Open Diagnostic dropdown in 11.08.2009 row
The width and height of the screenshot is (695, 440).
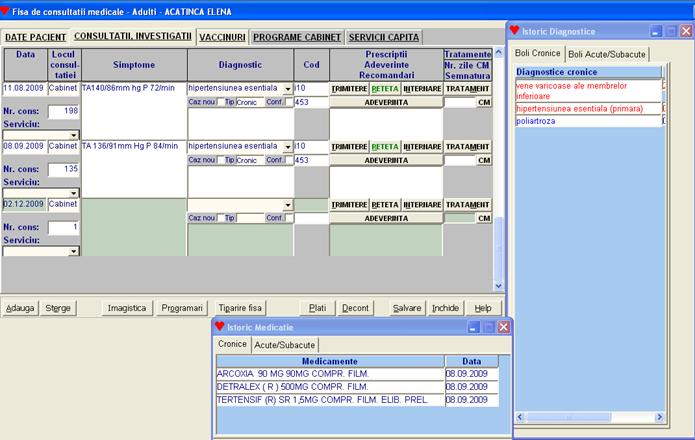click(x=288, y=88)
